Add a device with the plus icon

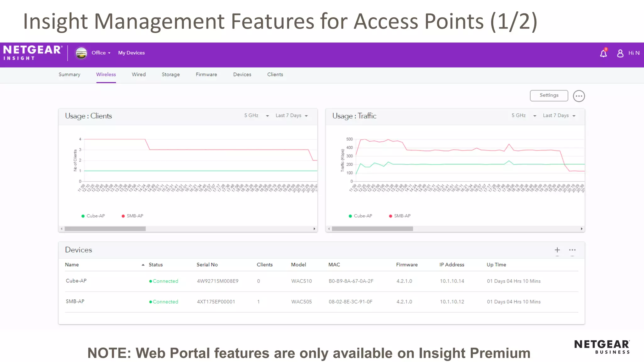coord(557,250)
